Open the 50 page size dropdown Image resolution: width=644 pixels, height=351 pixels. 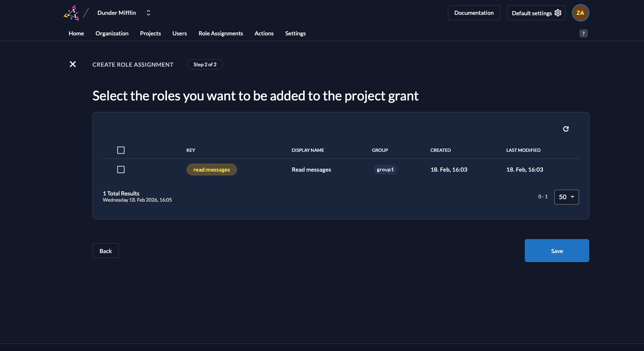click(566, 197)
